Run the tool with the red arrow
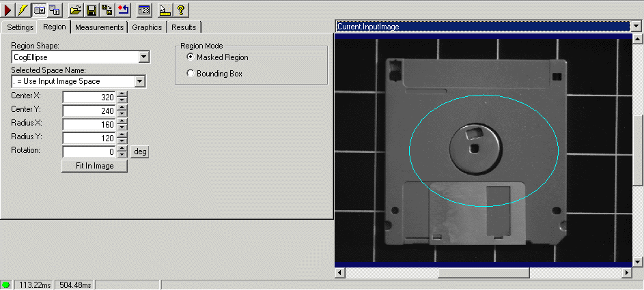 [8, 10]
